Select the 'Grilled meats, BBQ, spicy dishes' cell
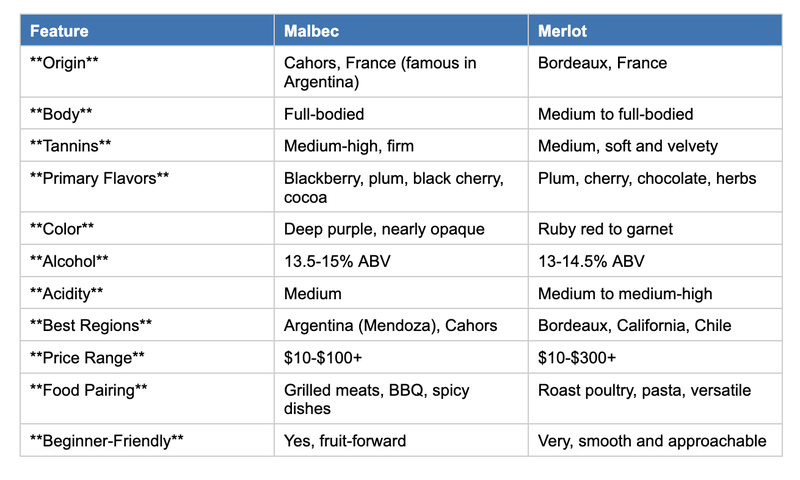The width and height of the screenshot is (800, 480). [400, 399]
